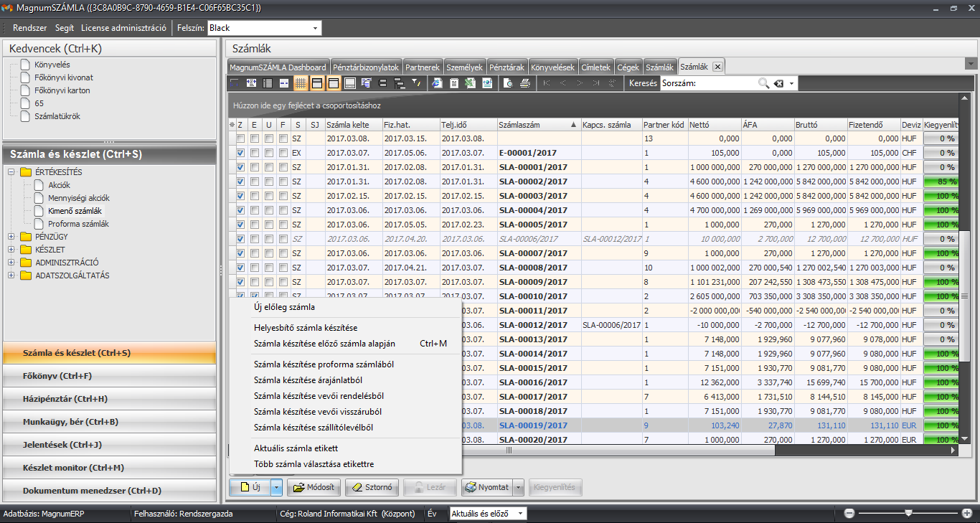Image resolution: width=980 pixels, height=523 pixels.
Task: Toggle Z checkbox for invoice E-00001/2017
Action: pyautogui.click(x=241, y=153)
